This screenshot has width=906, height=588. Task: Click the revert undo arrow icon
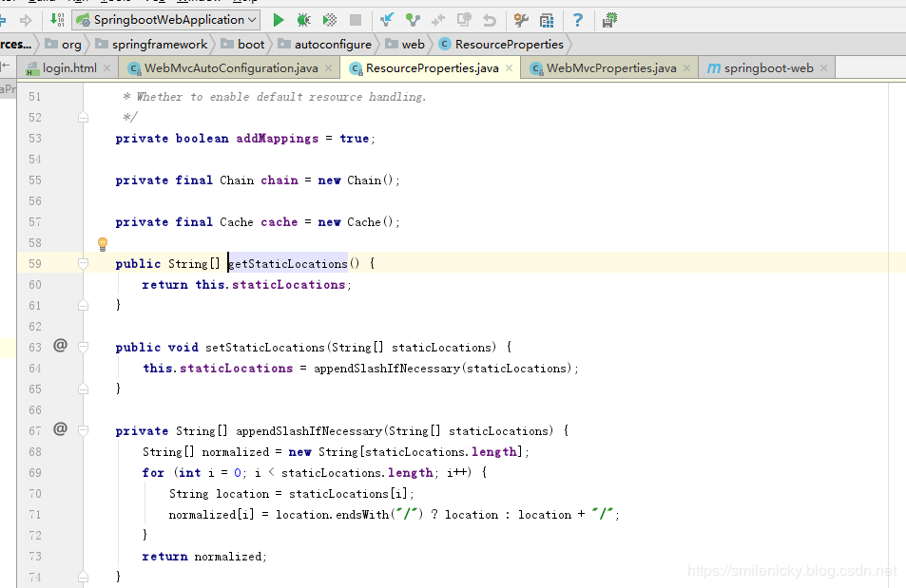pos(490,20)
